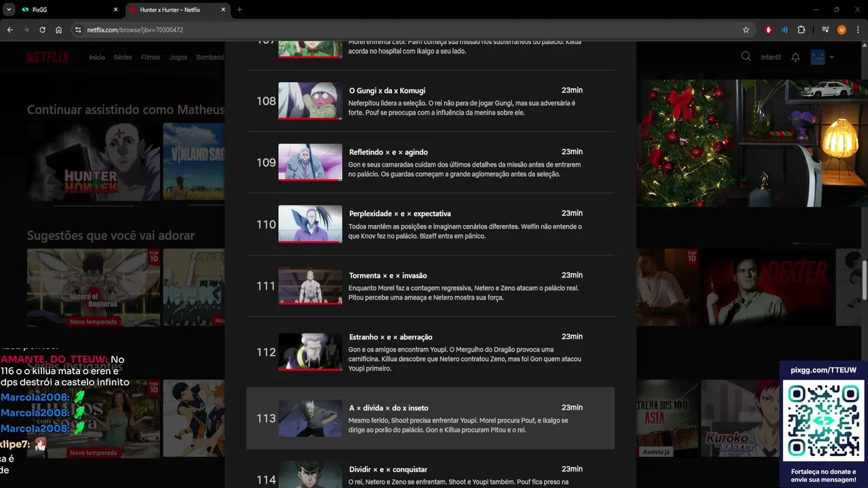Click the Record of Ragnarok 'Nova temporada' badge
The image size is (868, 488).
(94, 322)
